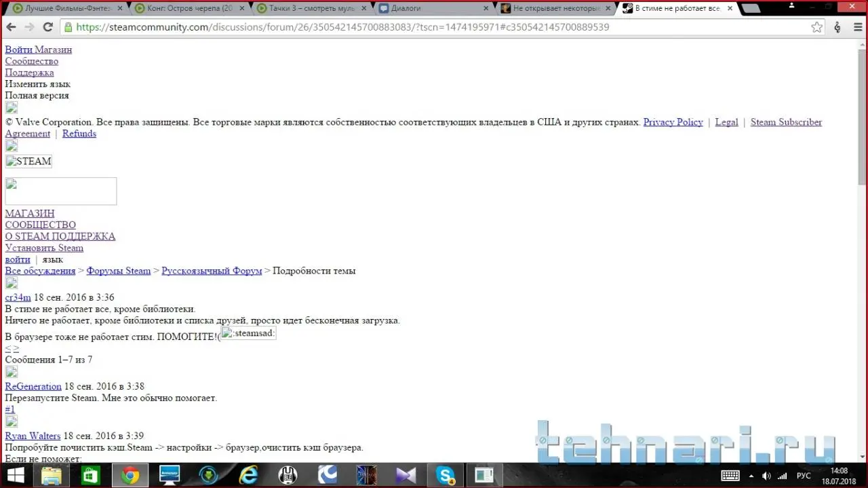This screenshot has width=868, height=488.
Task: Switch to the 'Лучшие Фильмы-Фэнтези' tab
Action: [66, 9]
